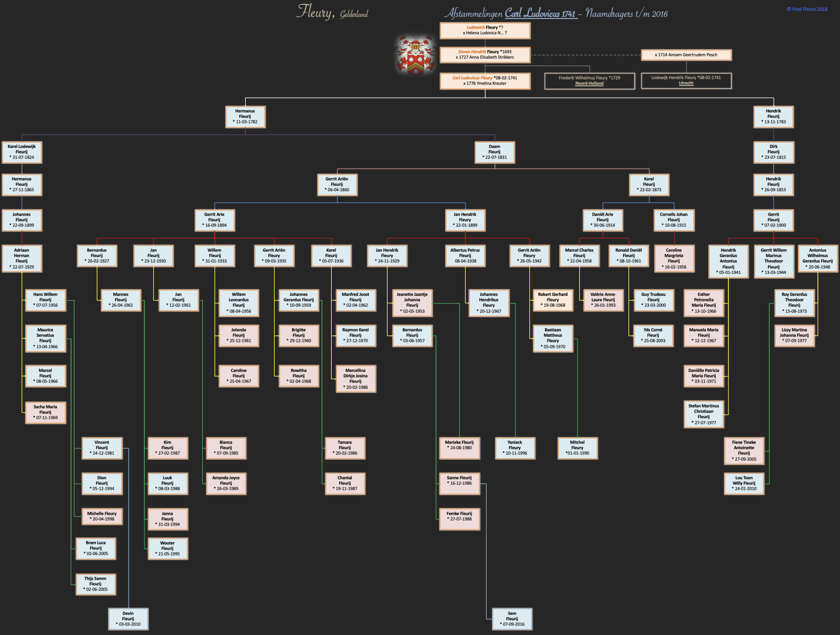Click the Devin Fleurij box
The height and width of the screenshot is (635, 840).
[x=128, y=619]
